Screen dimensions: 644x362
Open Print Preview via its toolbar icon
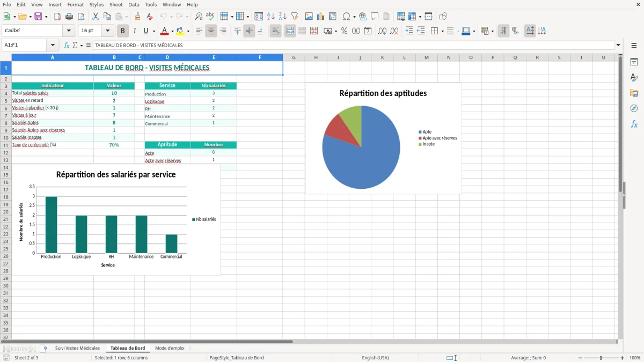[81, 17]
